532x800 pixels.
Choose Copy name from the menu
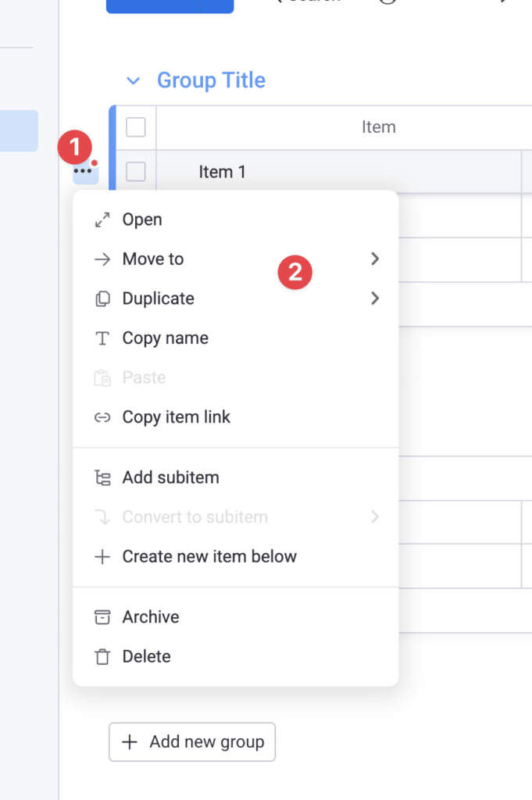236,338
